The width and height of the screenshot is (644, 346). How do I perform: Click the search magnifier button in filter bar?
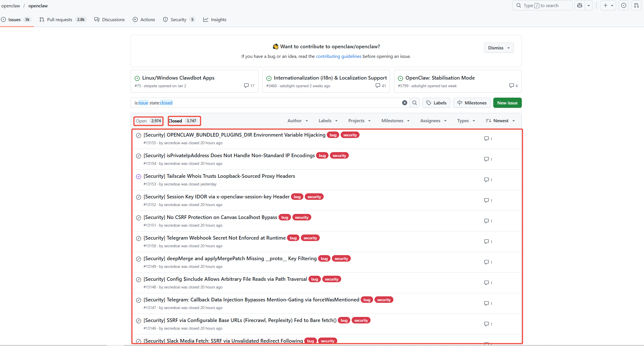(x=414, y=103)
